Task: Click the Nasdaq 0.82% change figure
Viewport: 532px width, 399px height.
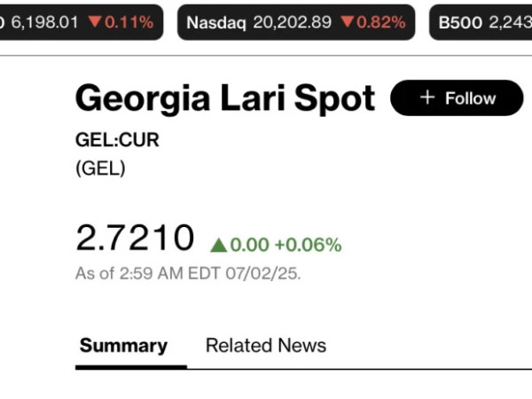Action: (x=381, y=22)
